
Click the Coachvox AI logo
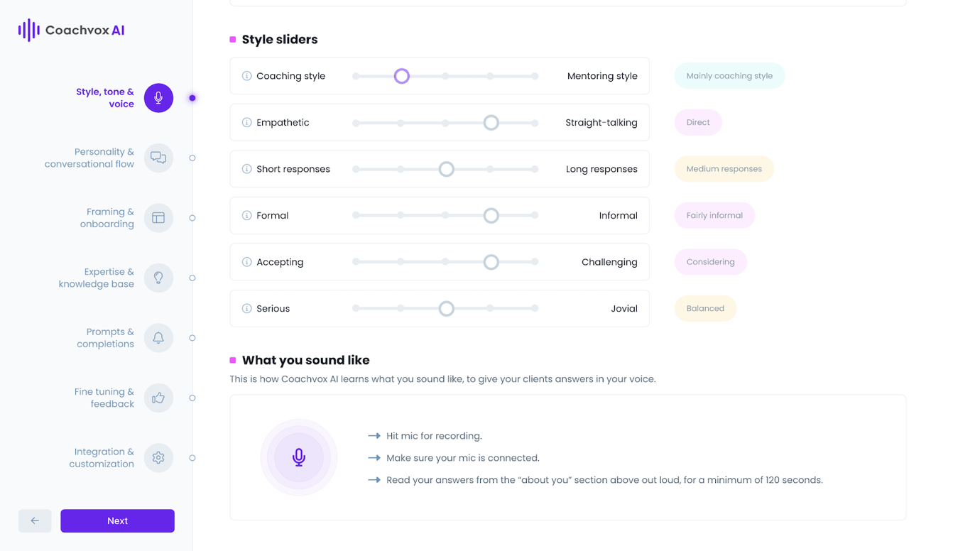click(x=71, y=30)
